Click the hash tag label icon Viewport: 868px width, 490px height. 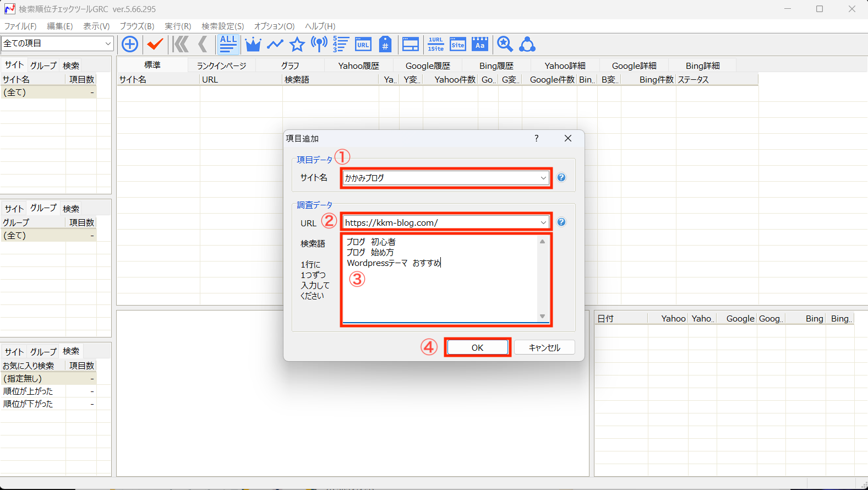385,44
